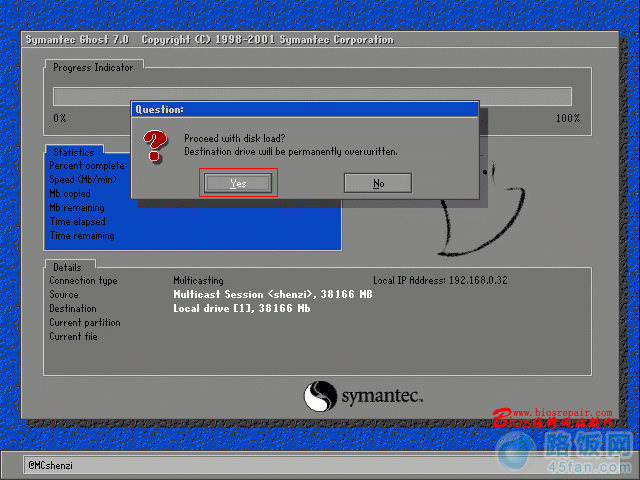
Task: Click the Progress Indicator panel label
Action: click(x=93, y=67)
